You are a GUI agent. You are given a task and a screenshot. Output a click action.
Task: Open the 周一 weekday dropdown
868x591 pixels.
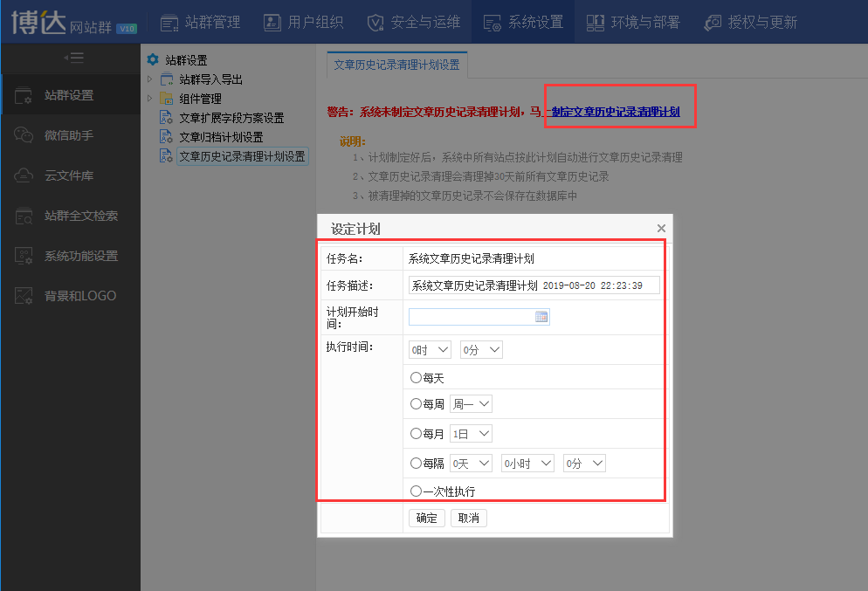471,404
